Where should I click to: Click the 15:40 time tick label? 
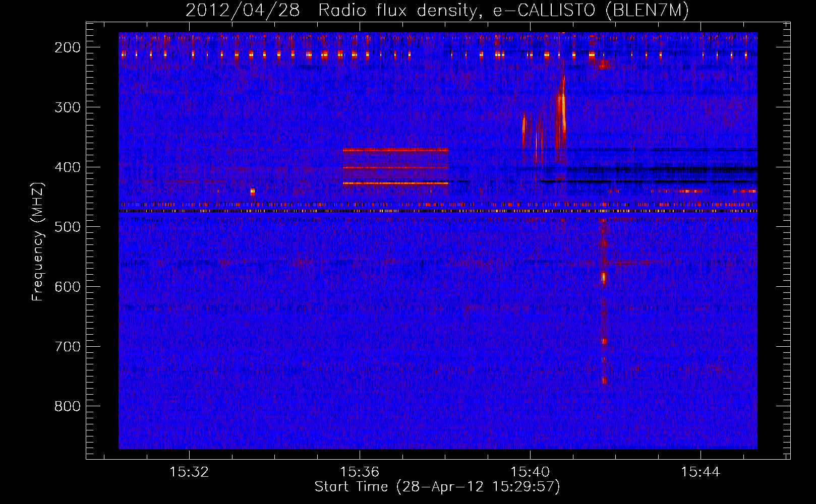tap(530, 472)
